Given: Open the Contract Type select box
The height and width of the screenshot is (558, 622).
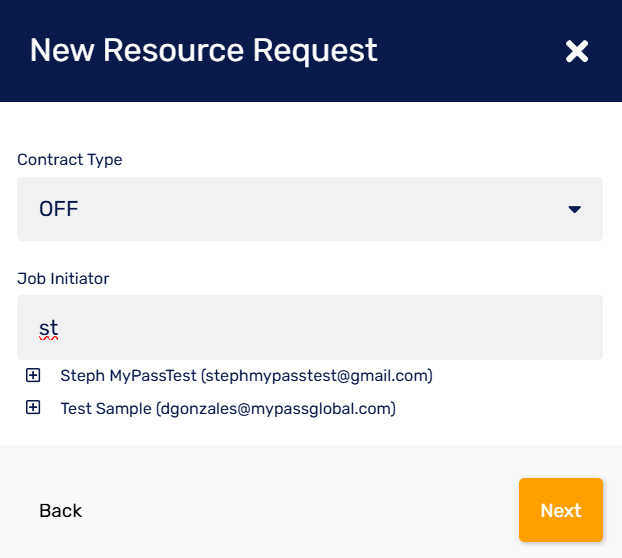Looking at the screenshot, I should coord(300,209).
